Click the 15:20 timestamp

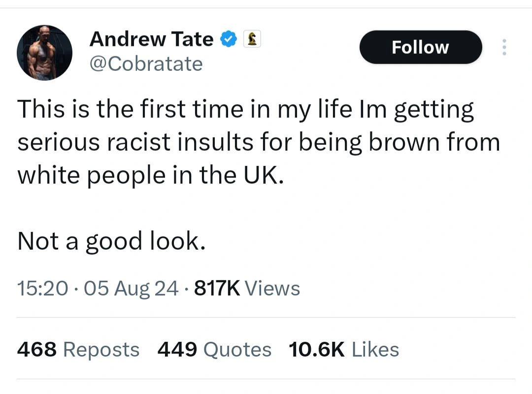42,288
